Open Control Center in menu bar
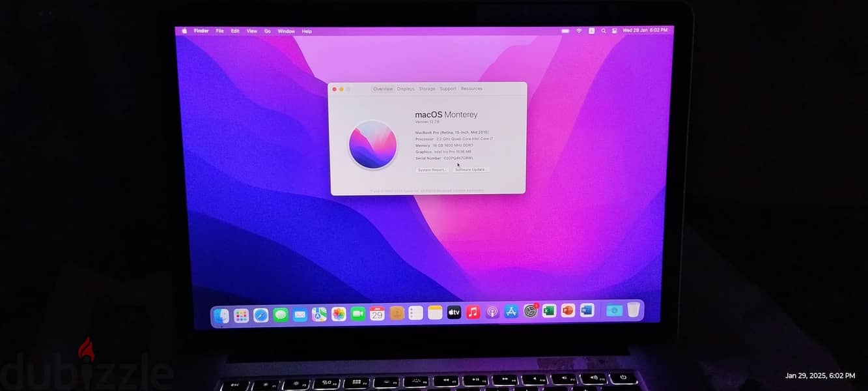 (615, 31)
